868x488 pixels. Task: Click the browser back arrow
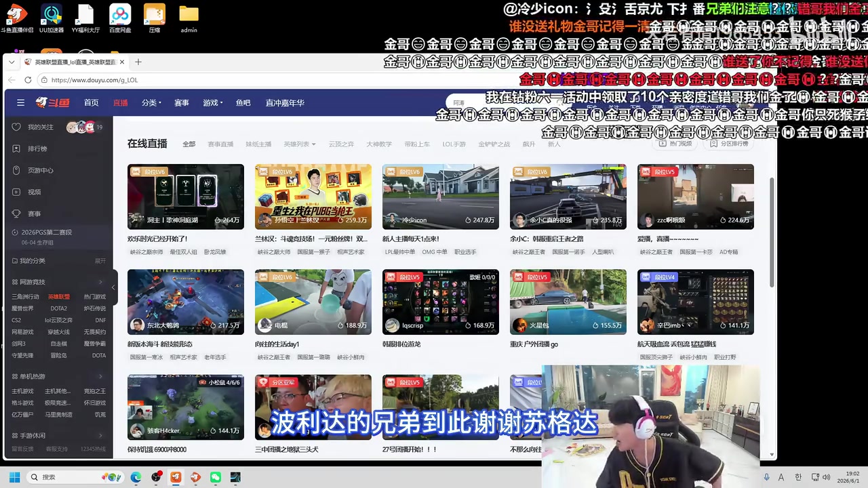tap(12, 80)
